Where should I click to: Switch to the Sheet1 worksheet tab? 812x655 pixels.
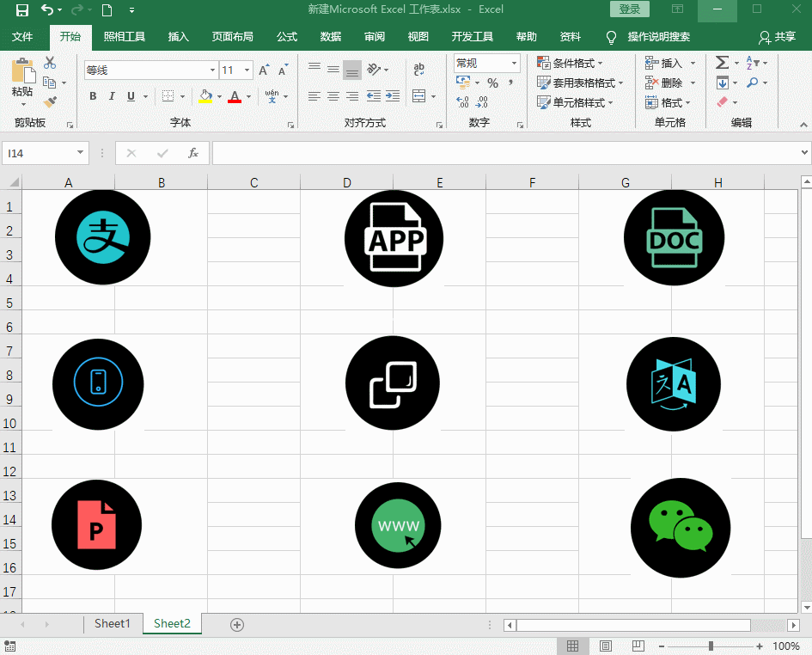tap(113, 623)
